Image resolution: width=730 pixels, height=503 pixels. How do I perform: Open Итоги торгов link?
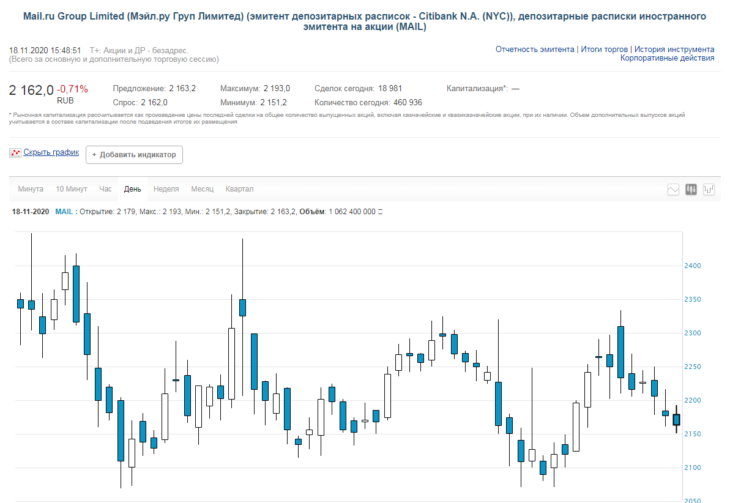pyautogui.click(x=604, y=49)
